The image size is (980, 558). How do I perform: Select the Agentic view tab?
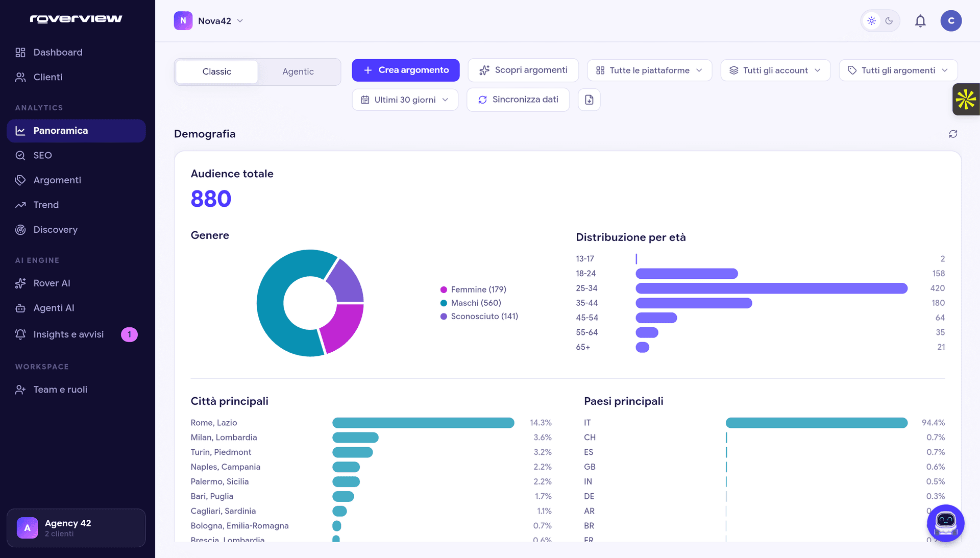click(298, 72)
